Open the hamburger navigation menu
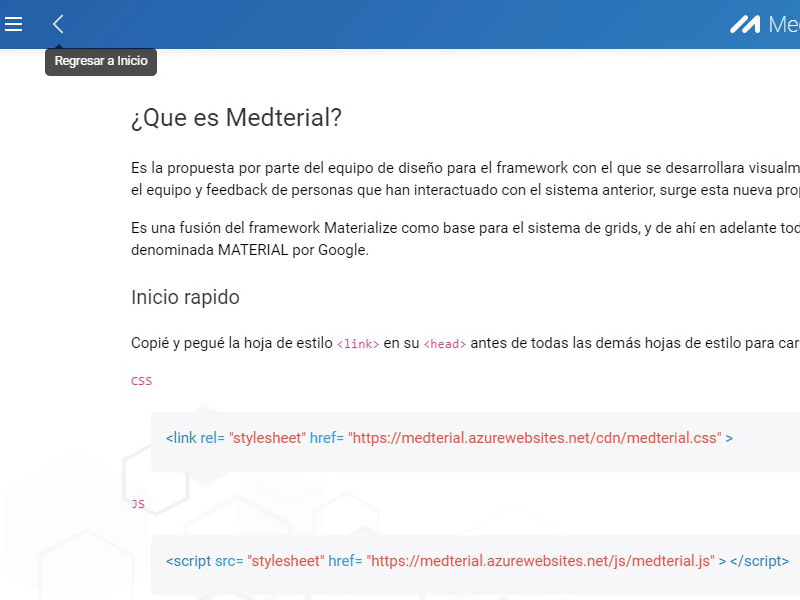 coord(14,24)
